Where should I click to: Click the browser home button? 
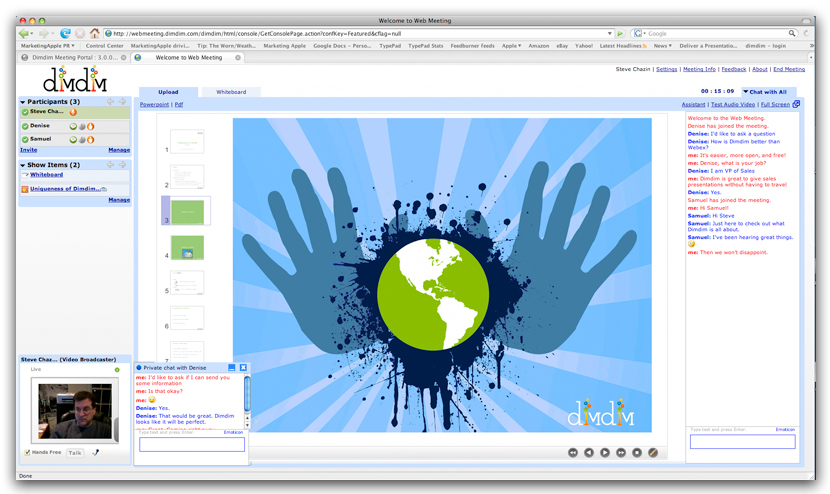(x=94, y=33)
